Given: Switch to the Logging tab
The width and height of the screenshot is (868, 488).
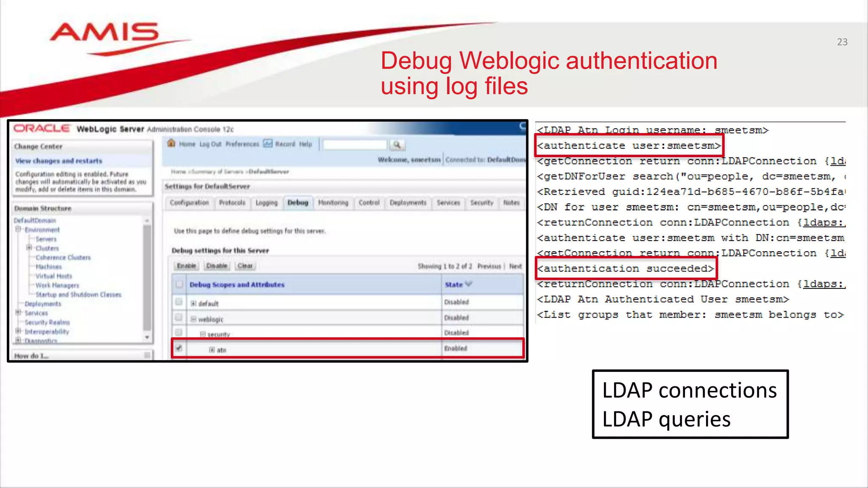Looking at the screenshot, I should pos(266,203).
